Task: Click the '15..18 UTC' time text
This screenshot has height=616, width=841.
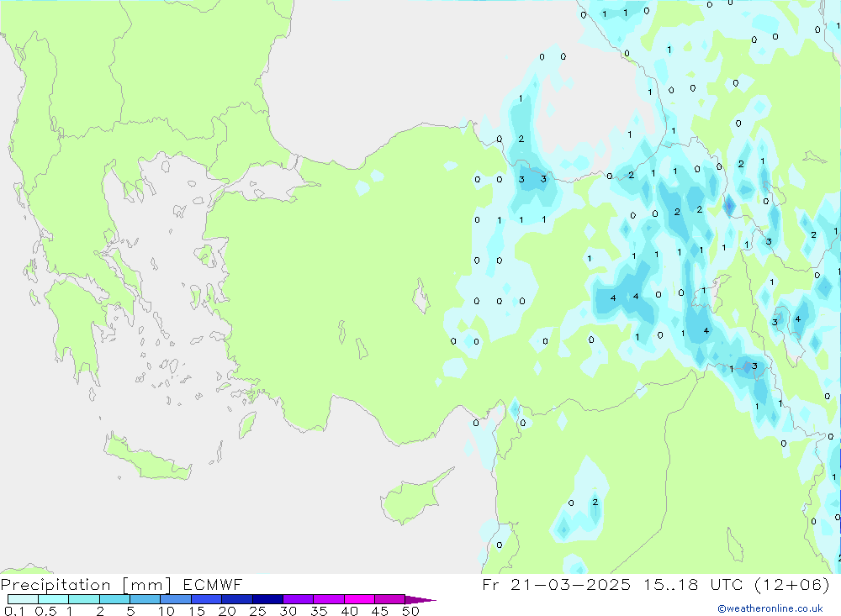Action: 696,584
